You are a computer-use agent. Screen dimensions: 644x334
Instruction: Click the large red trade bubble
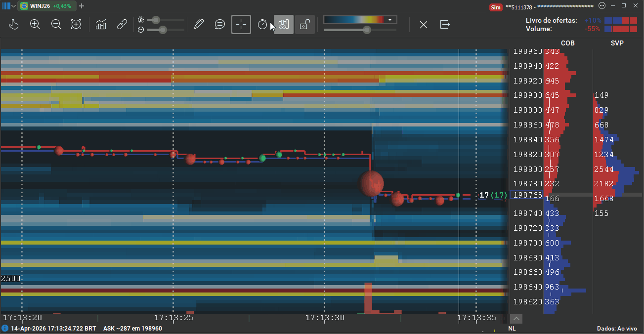[x=371, y=183]
